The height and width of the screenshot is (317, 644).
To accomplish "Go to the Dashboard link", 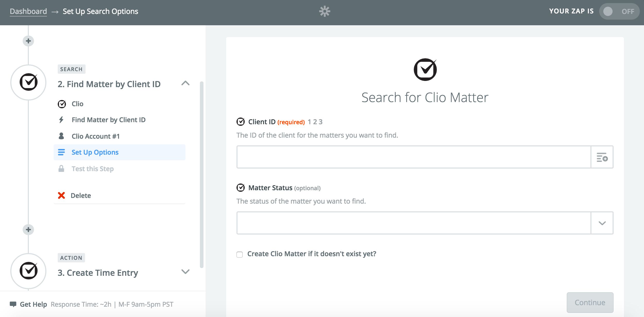I will click(28, 11).
